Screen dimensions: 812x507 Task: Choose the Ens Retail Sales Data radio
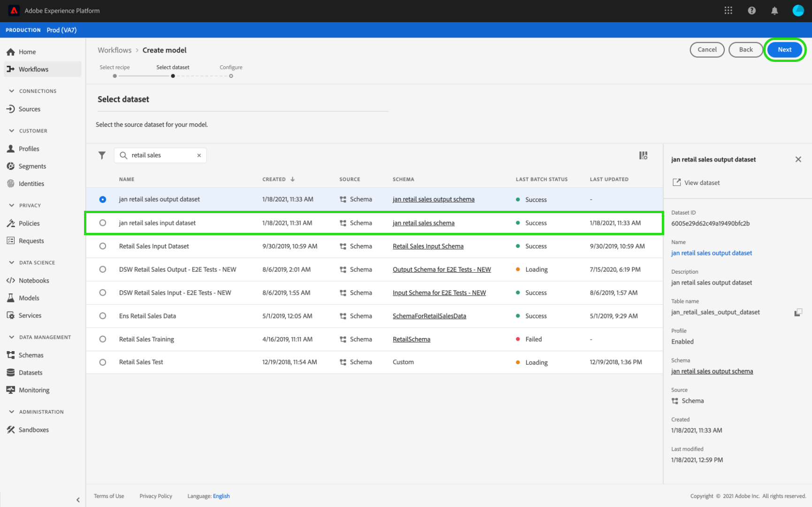[103, 316]
